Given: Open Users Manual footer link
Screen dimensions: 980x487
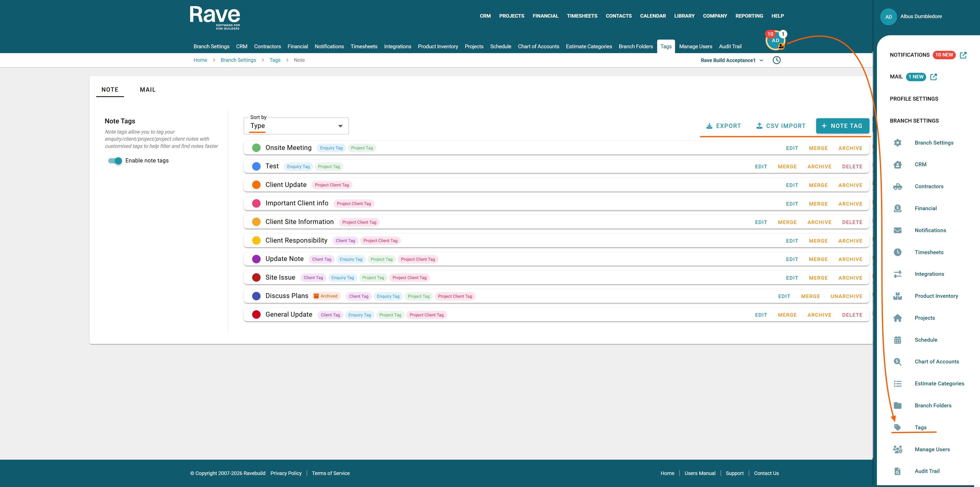Looking at the screenshot, I should [x=700, y=473].
